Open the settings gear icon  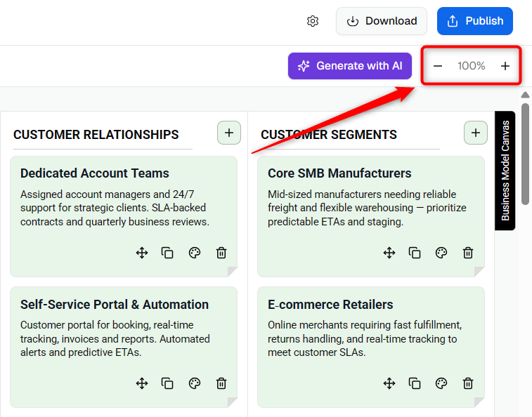(x=313, y=21)
